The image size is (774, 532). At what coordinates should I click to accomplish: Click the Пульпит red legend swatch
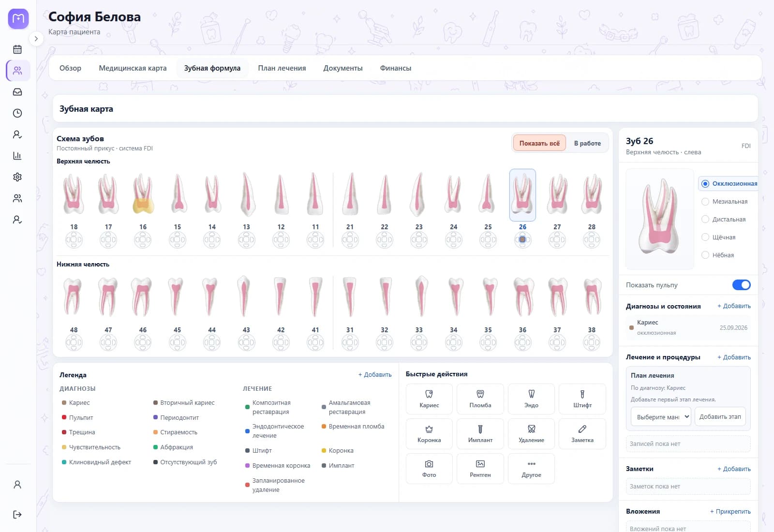point(64,417)
